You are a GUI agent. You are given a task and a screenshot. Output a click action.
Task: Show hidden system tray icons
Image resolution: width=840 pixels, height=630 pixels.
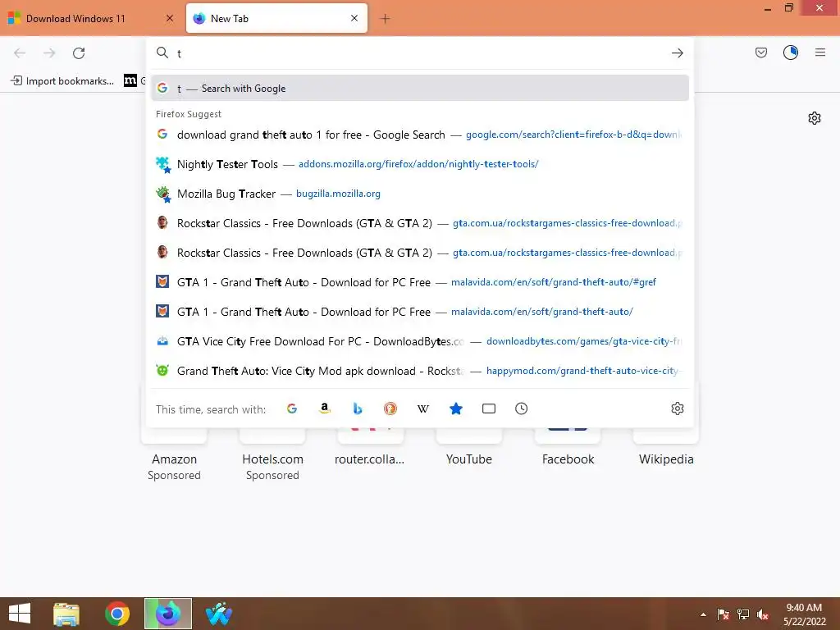pos(703,614)
